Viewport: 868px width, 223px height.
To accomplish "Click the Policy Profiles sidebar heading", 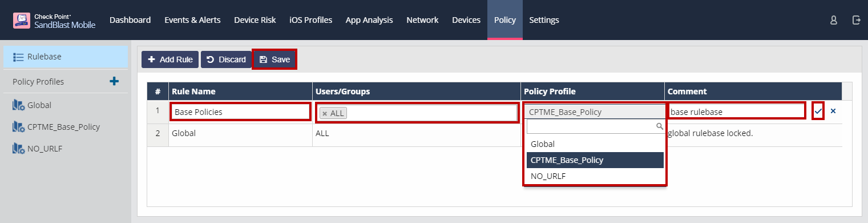I will [x=38, y=82].
